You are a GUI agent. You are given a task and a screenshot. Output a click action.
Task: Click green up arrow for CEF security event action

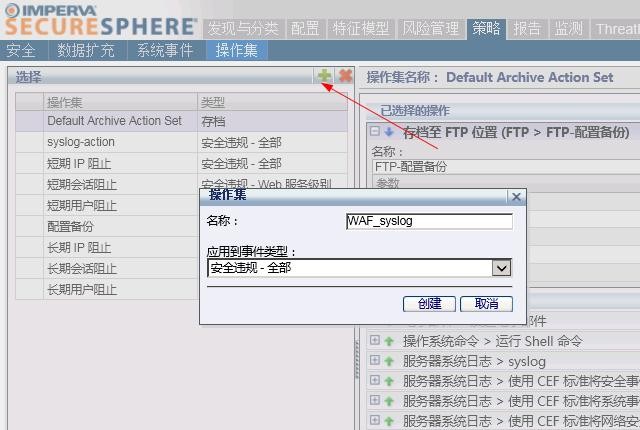tap(389, 381)
